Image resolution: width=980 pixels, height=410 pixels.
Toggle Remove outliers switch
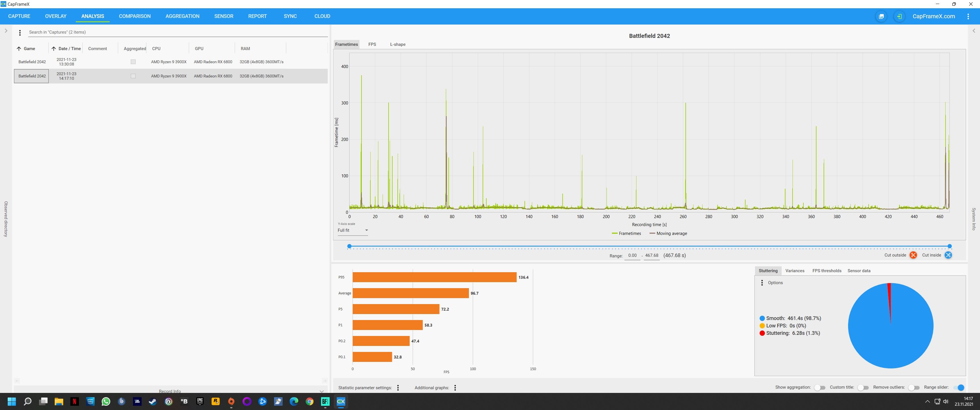(914, 388)
